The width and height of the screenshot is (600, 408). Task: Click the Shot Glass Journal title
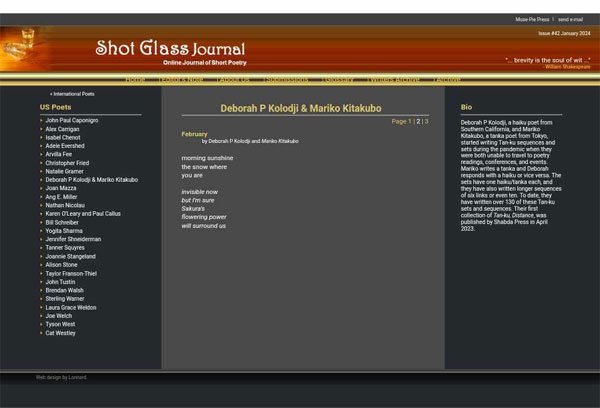pyautogui.click(x=170, y=48)
